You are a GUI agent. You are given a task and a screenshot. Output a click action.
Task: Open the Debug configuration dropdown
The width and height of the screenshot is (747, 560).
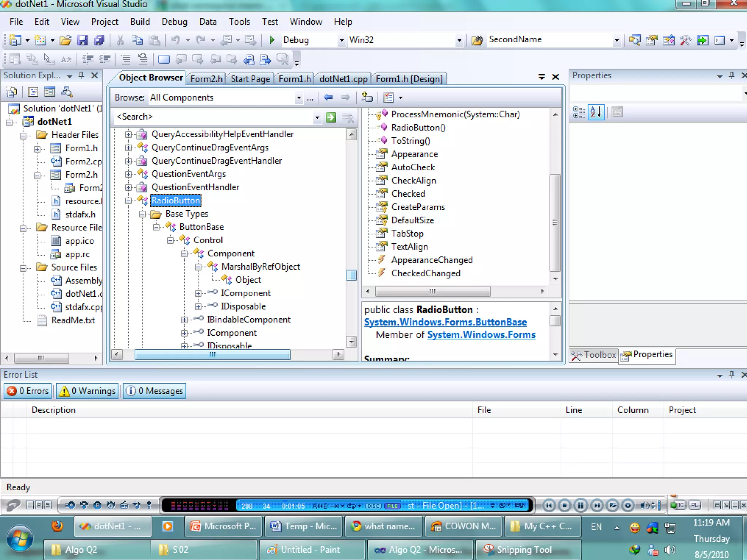click(x=341, y=40)
